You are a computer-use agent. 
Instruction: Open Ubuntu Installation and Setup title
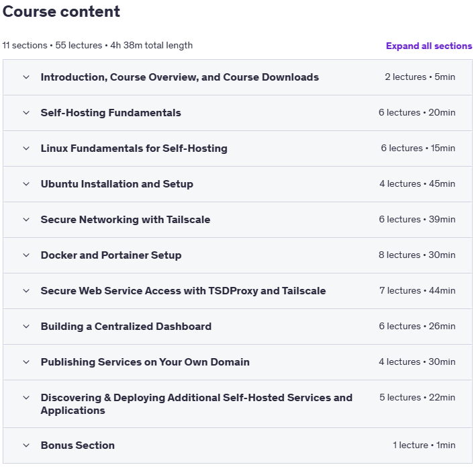pyautogui.click(x=117, y=184)
